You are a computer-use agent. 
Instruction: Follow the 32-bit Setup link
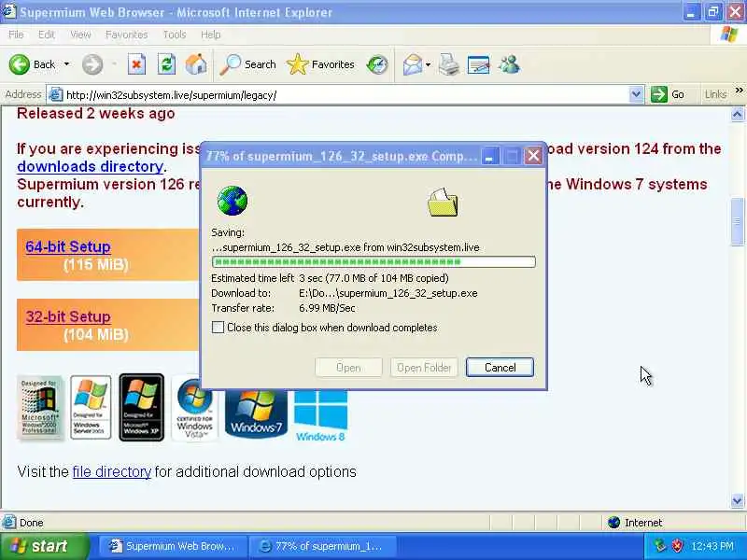[68, 316]
